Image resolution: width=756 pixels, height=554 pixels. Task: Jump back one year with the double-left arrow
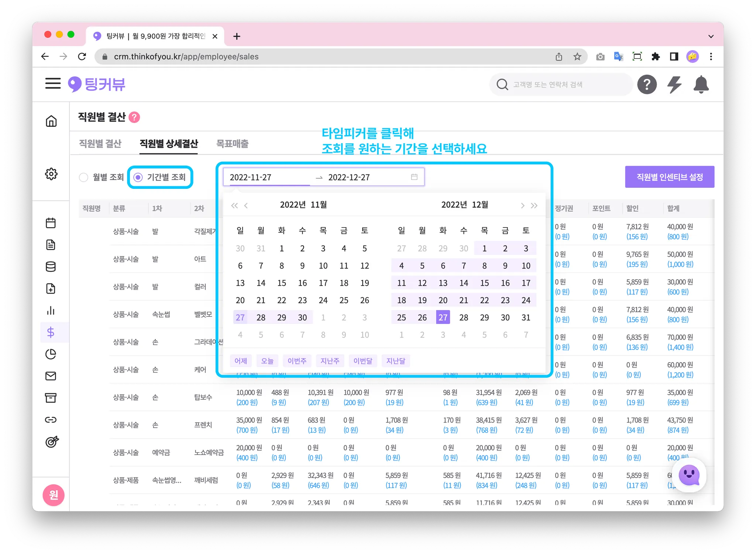click(x=234, y=205)
